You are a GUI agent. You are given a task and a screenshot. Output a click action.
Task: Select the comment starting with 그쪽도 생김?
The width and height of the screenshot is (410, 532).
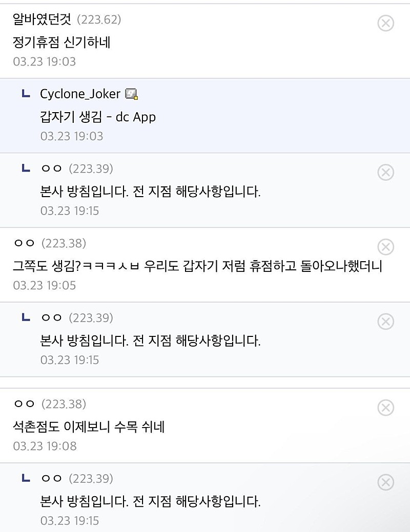[197, 266]
